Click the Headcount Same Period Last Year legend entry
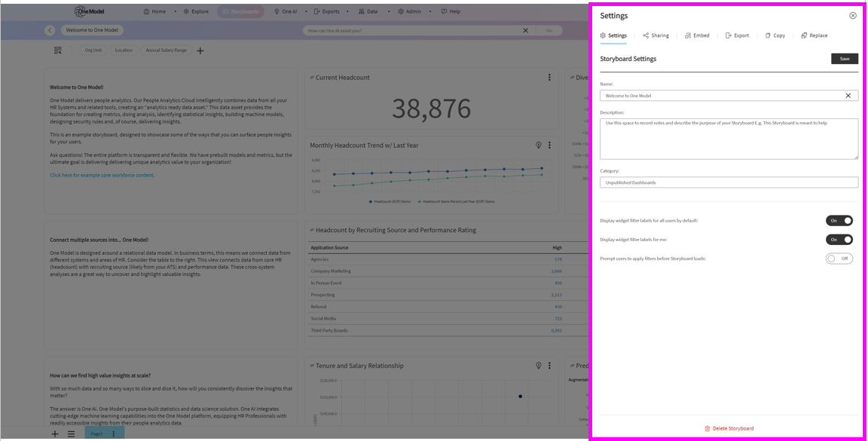 tap(456, 202)
